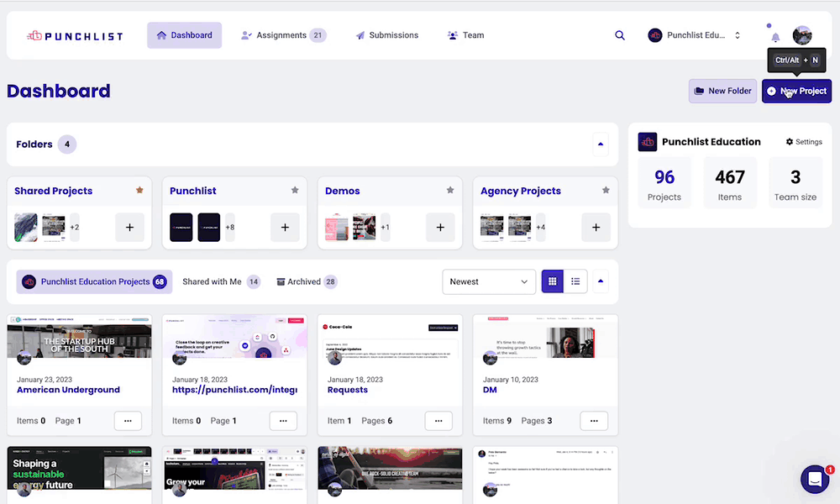Image resolution: width=840 pixels, height=504 pixels.
Task: Click +2 more in Shared Projects folder
Action: pos(75,227)
